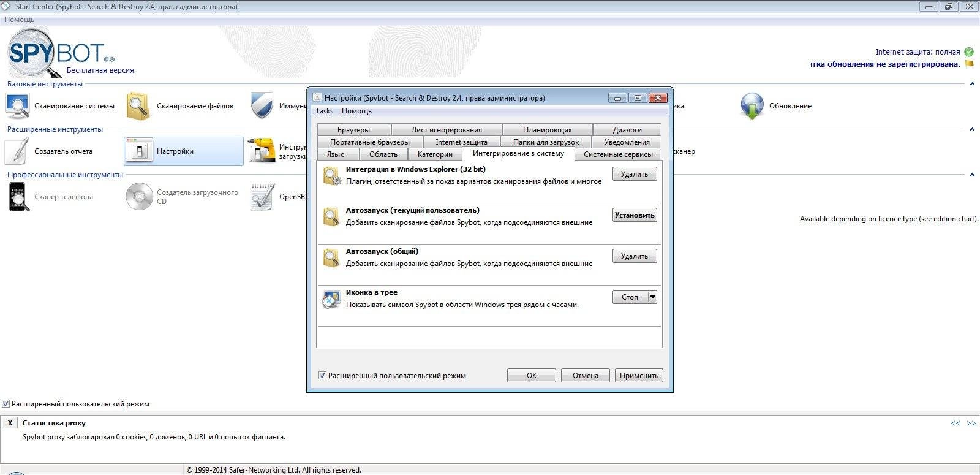Switch to Системные сервисы tab

pyautogui.click(x=618, y=154)
